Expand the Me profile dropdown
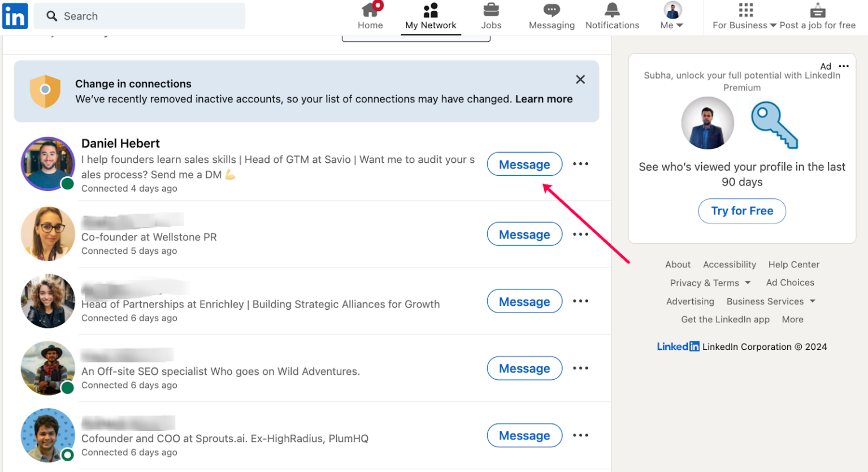 [671, 16]
